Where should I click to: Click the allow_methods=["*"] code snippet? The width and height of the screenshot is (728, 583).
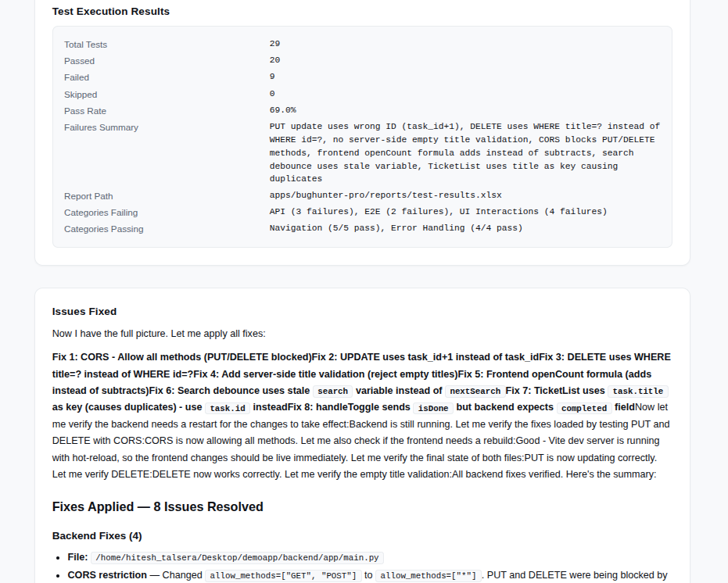point(428,575)
